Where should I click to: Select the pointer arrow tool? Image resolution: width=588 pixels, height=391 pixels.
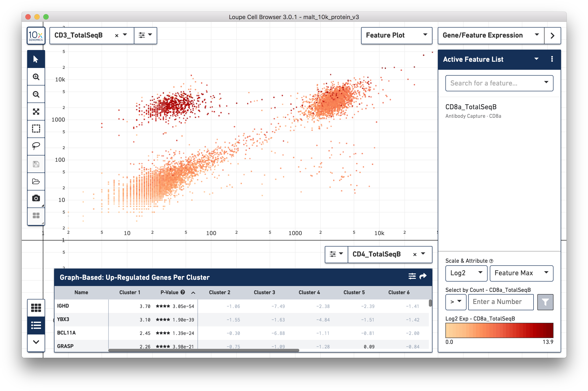coord(36,59)
